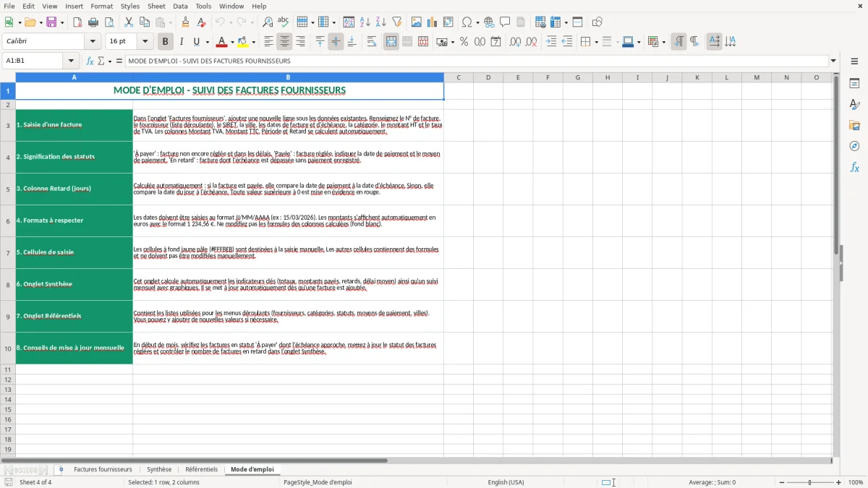Click the Clear Direct Formatting icon
This screenshot has height=488, width=868.
click(x=202, y=22)
